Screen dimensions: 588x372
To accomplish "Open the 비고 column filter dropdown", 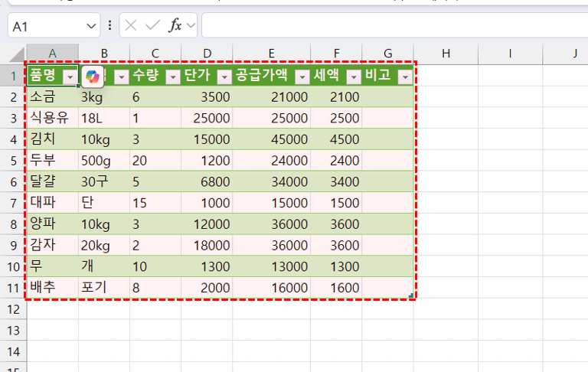I will pyautogui.click(x=404, y=77).
